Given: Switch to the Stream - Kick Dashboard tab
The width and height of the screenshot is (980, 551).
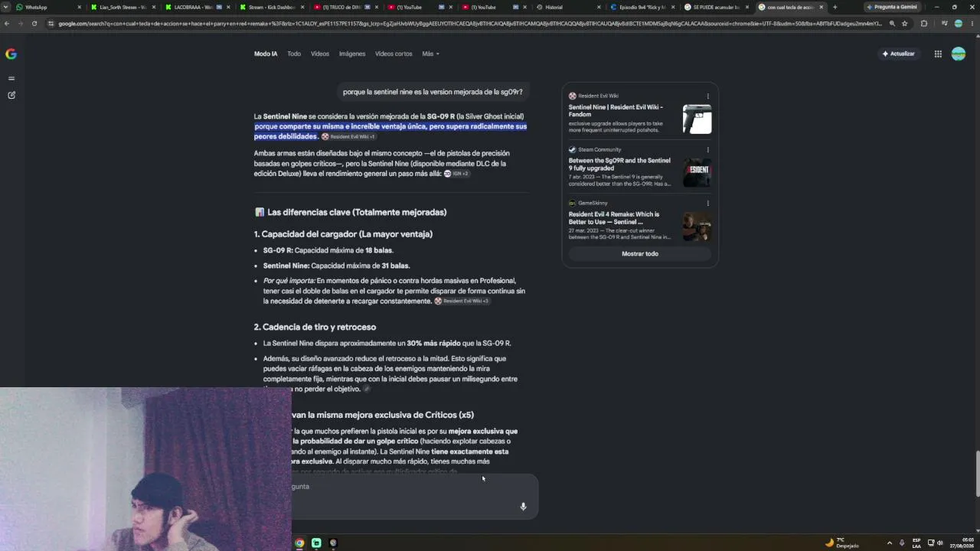Looking at the screenshot, I should click(x=273, y=7).
